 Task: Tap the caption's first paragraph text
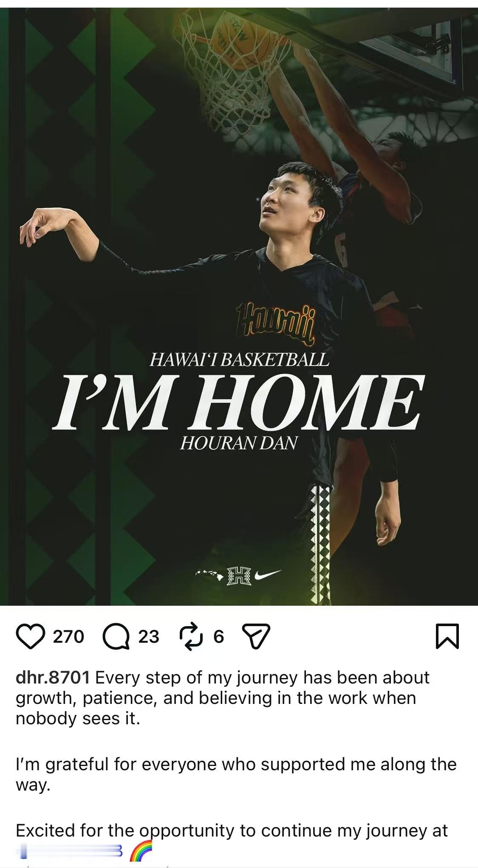coord(223,698)
